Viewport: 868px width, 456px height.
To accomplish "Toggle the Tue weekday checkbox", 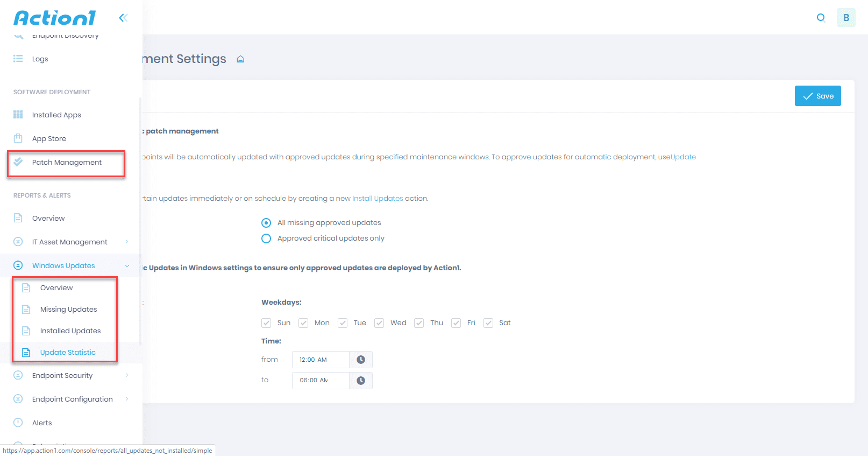I will pyautogui.click(x=343, y=323).
